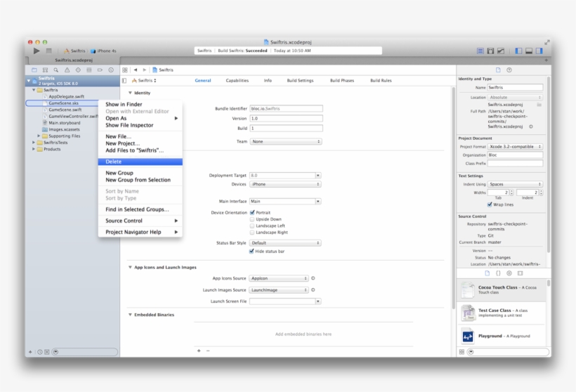This screenshot has height=392, width=576.
Task: Open the Symbol navigator
Action: [45, 70]
